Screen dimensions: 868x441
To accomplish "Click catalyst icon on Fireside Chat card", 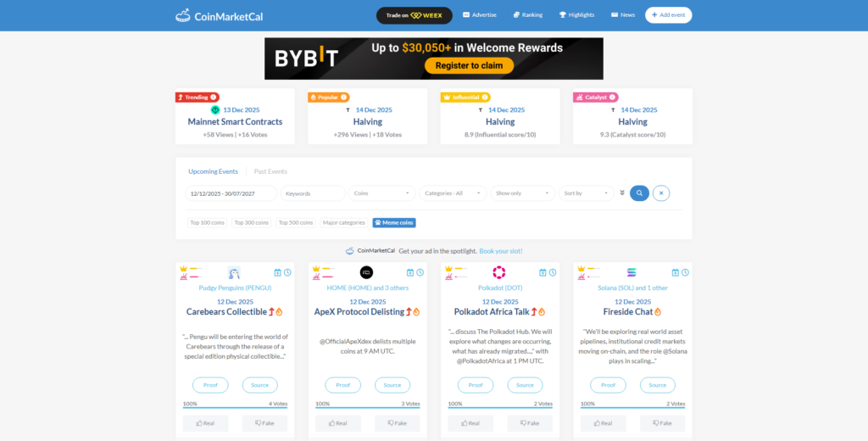I will point(581,276).
